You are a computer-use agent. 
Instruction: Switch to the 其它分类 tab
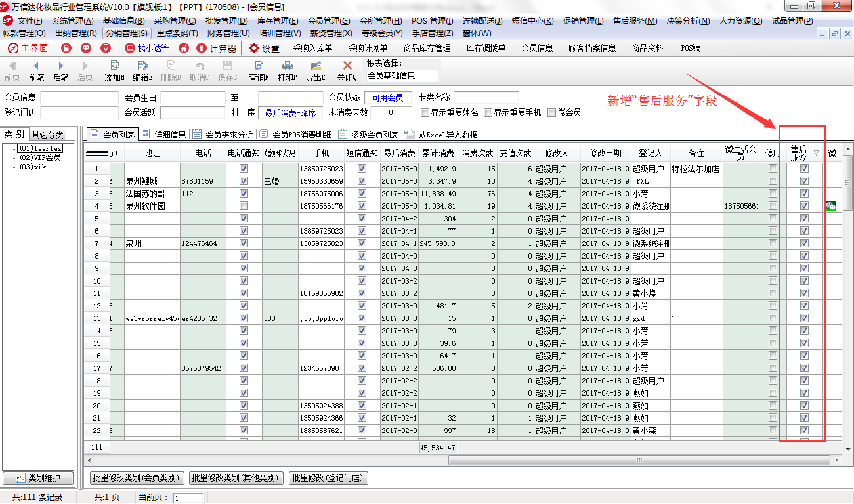tap(48, 135)
